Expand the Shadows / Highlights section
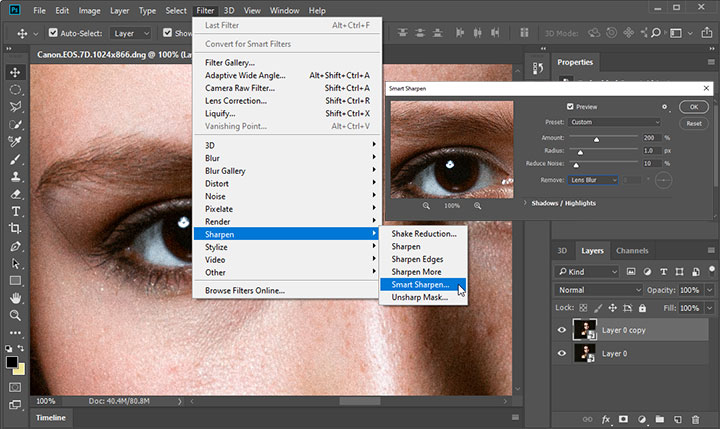Image resolution: width=720 pixels, height=429 pixels. tap(526, 202)
